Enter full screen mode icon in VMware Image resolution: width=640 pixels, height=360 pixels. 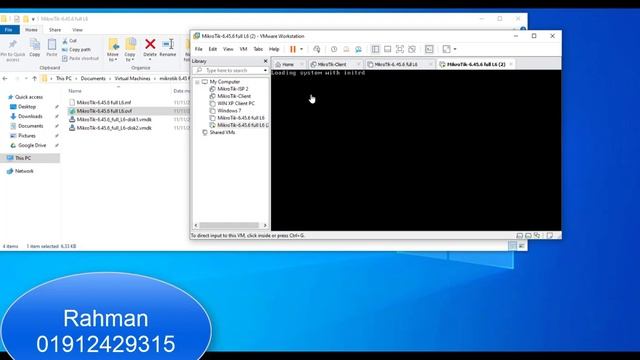400,49
